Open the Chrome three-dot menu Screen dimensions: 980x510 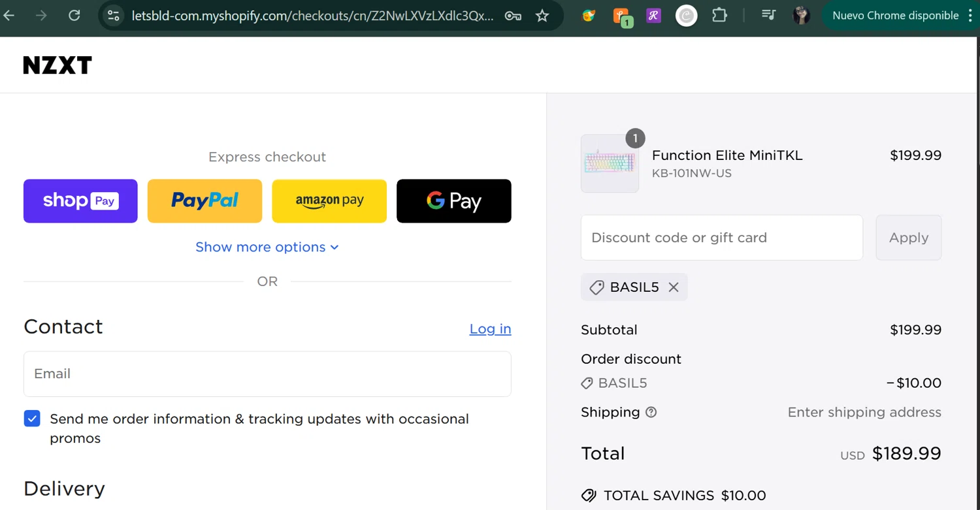click(970, 15)
